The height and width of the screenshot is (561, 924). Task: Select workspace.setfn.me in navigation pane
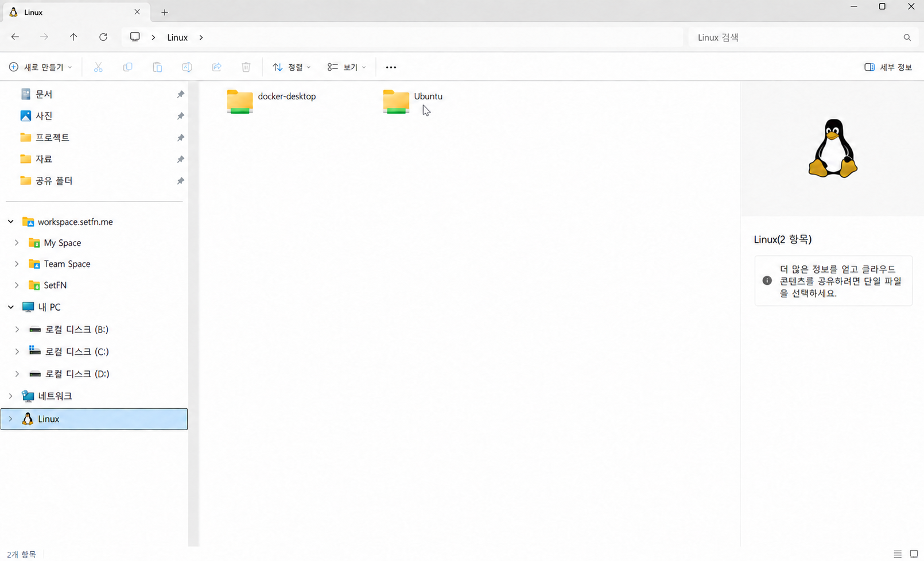click(x=75, y=222)
